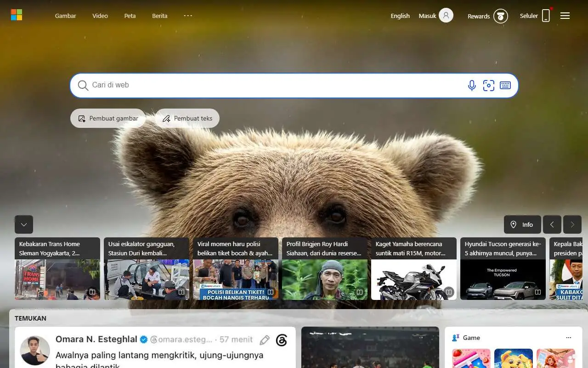The height and width of the screenshot is (368, 588).
Task: Open the on-screen keyboard icon
Action: tap(505, 85)
